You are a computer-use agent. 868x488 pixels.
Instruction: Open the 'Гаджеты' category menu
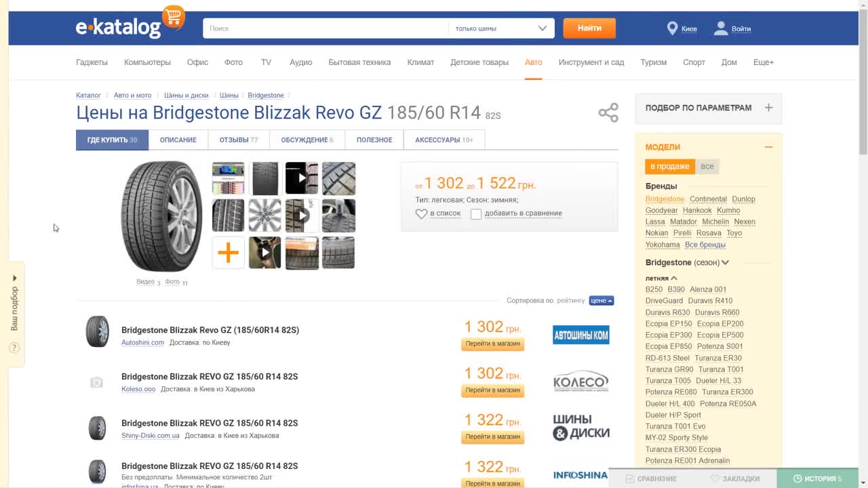92,62
